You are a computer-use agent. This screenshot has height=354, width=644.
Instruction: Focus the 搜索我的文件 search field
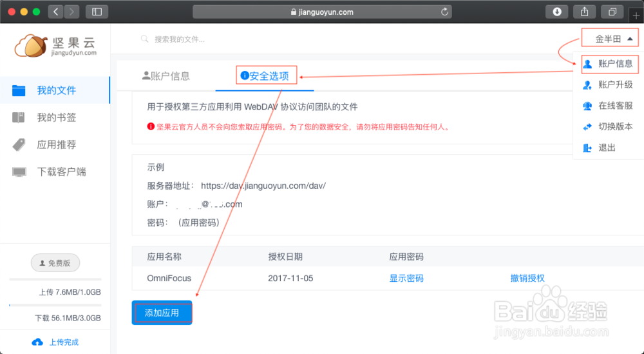180,39
